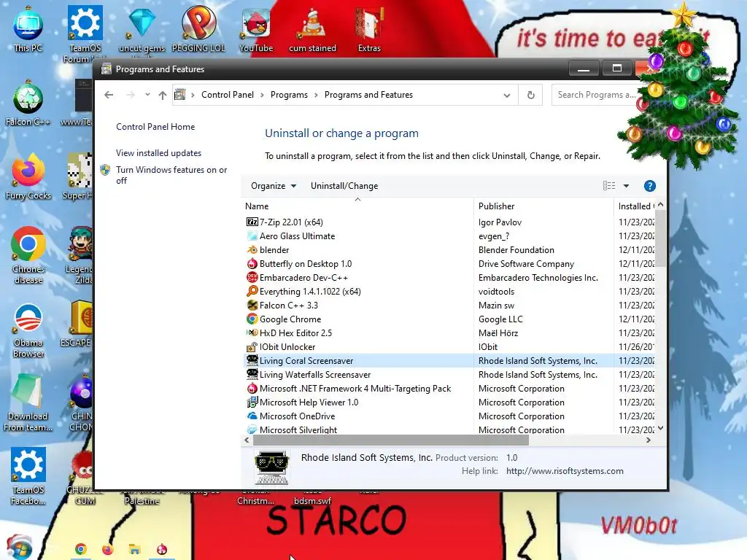Image resolution: width=747 pixels, height=560 pixels.
Task: Expand chevron after Programs breadcrumb
Action: pos(316,96)
